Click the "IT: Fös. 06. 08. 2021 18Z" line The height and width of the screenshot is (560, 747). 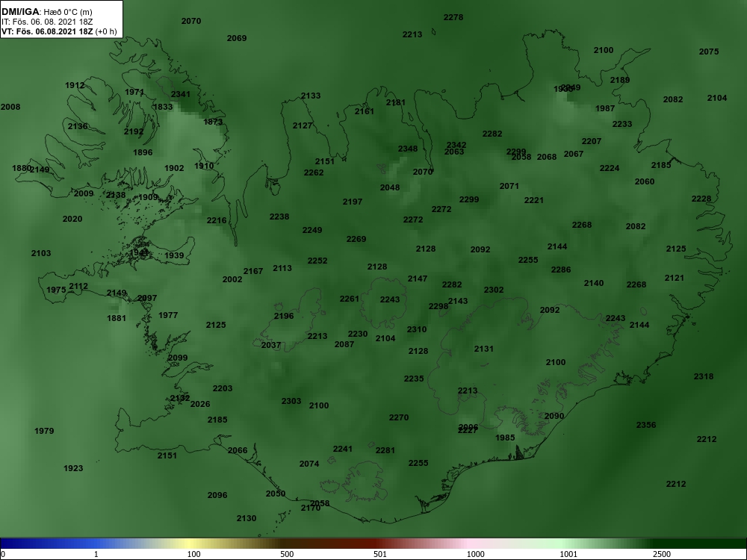pyautogui.click(x=47, y=22)
